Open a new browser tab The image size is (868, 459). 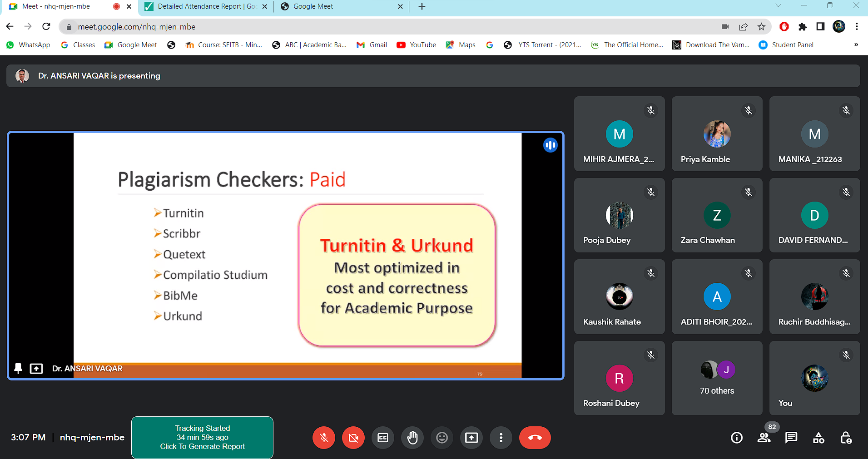point(422,6)
